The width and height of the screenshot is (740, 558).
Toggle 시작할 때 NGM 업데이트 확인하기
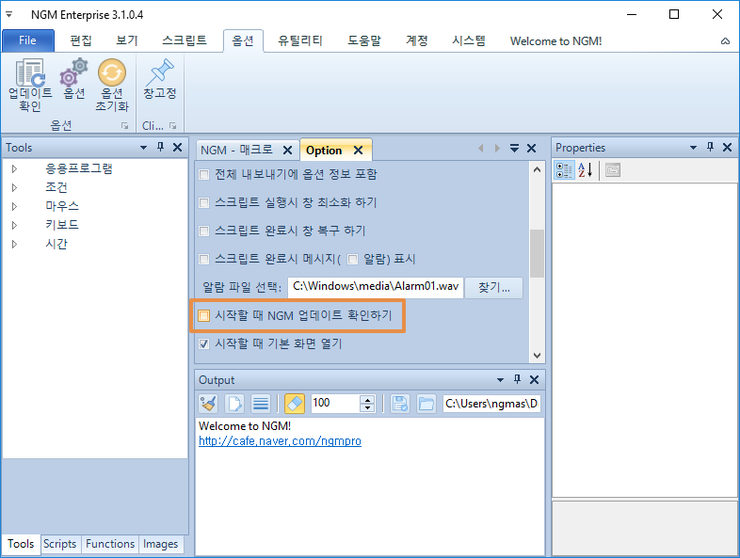click(204, 315)
